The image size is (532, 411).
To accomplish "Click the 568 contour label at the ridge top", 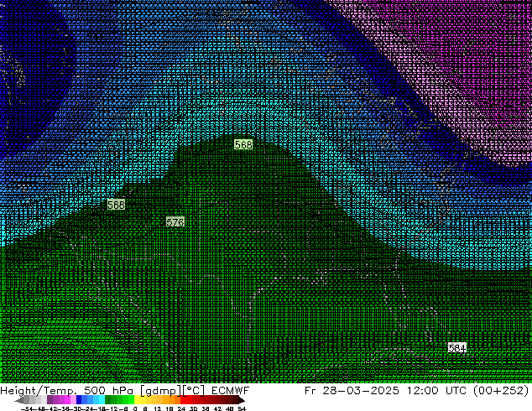I will (x=243, y=144).
